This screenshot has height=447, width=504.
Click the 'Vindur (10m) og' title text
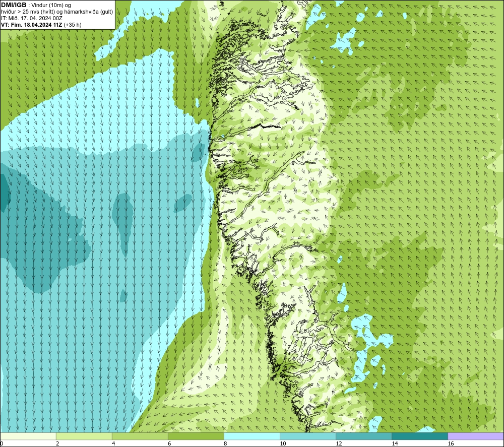click(51, 6)
